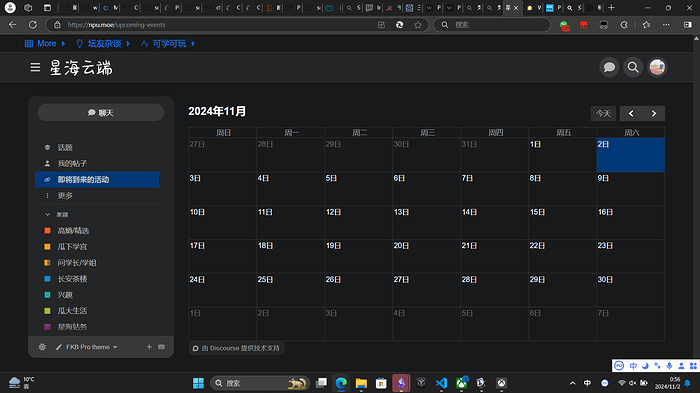This screenshot has width=700, height=393.
Task: Open the browser profile icon
Action: click(x=10, y=8)
